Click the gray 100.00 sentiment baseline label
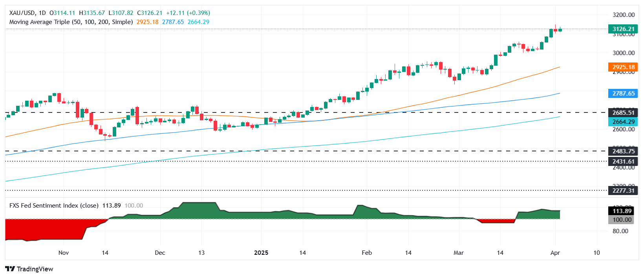This screenshot has width=644, height=278. [x=622, y=220]
